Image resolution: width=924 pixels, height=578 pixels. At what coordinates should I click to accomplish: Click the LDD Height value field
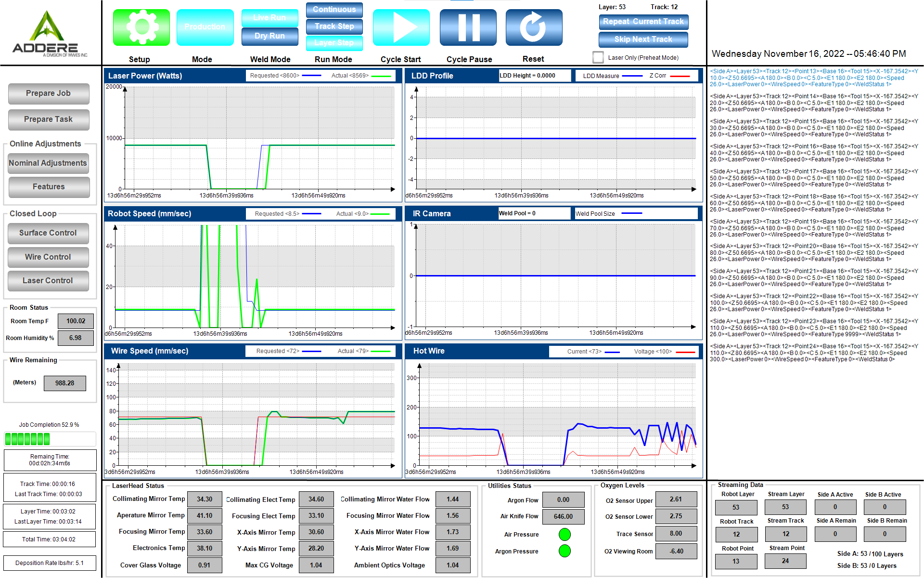click(534, 75)
